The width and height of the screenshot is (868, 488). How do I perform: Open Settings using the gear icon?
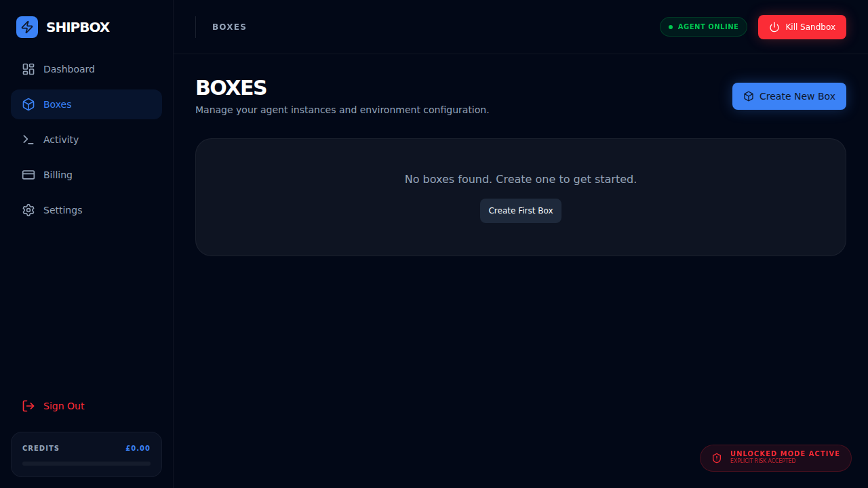tap(28, 209)
